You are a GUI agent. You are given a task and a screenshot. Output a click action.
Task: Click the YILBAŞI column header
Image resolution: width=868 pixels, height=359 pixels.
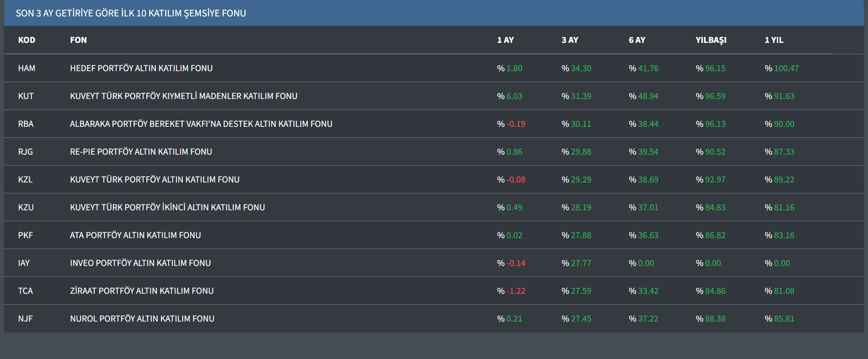[x=711, y=40]
